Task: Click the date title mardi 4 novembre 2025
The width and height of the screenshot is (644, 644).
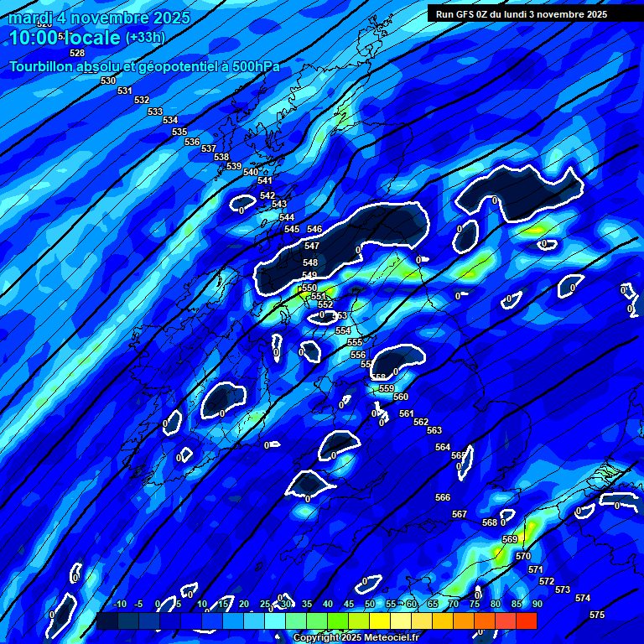Action: (x=99, y=18)
